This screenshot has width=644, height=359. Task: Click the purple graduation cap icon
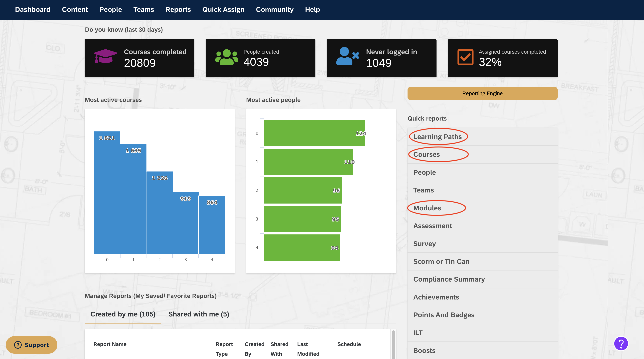pos(105,56)
